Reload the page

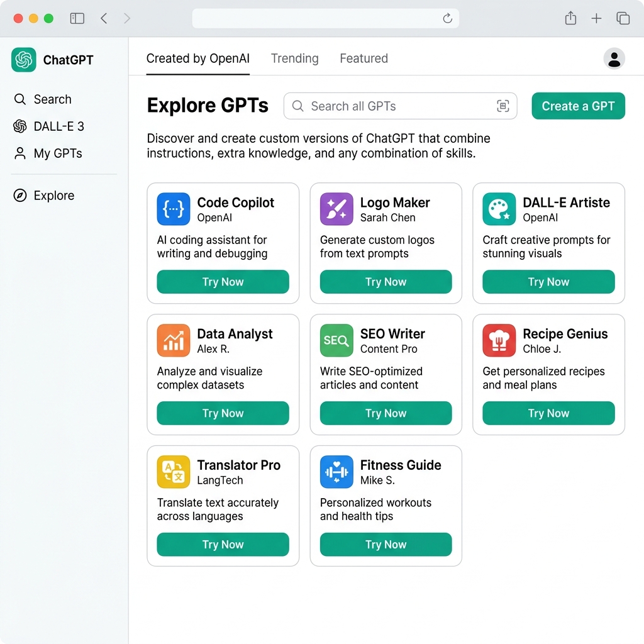(447, 18)
